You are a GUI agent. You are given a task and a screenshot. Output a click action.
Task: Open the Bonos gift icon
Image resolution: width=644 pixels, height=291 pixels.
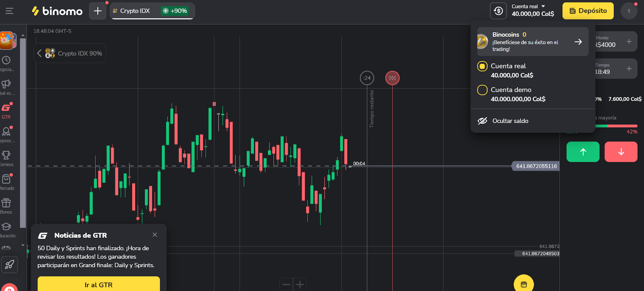[x=6, y=205]
